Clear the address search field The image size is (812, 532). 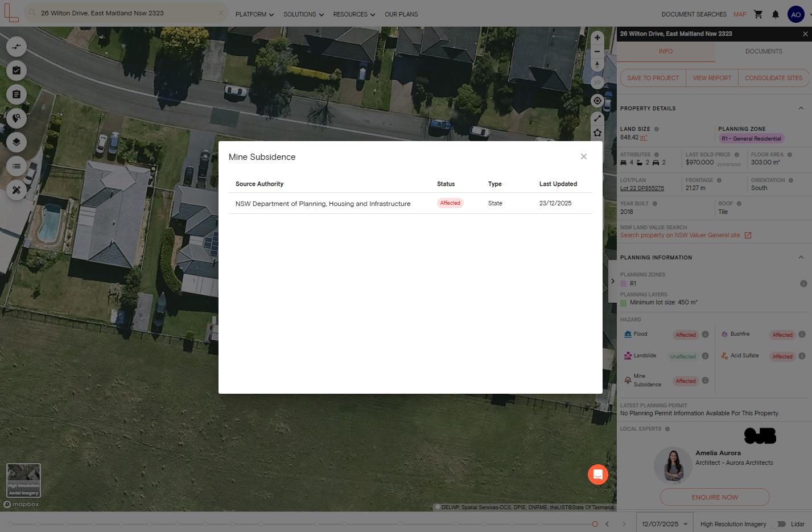pyautogui.click(x=221, y=13)
